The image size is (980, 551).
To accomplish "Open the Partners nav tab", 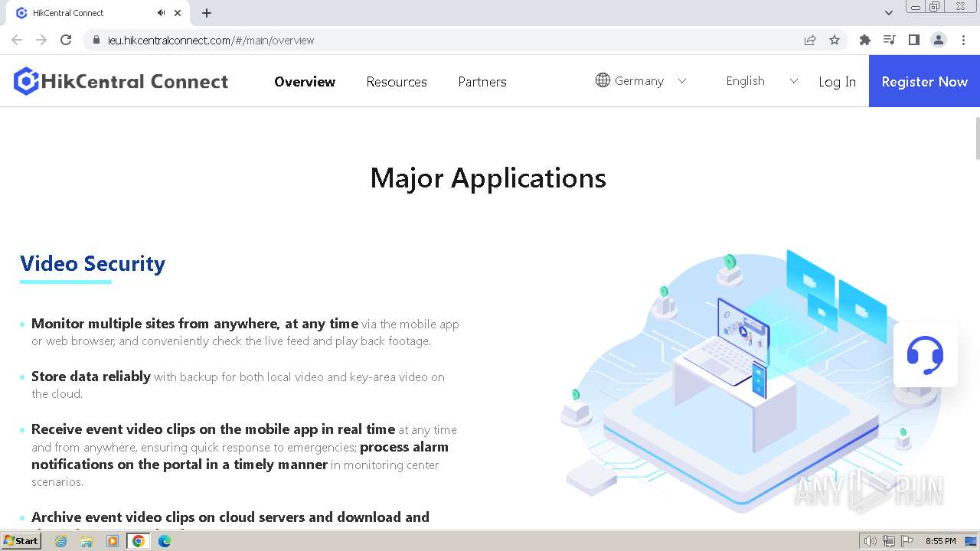I will tap(482, 81).
